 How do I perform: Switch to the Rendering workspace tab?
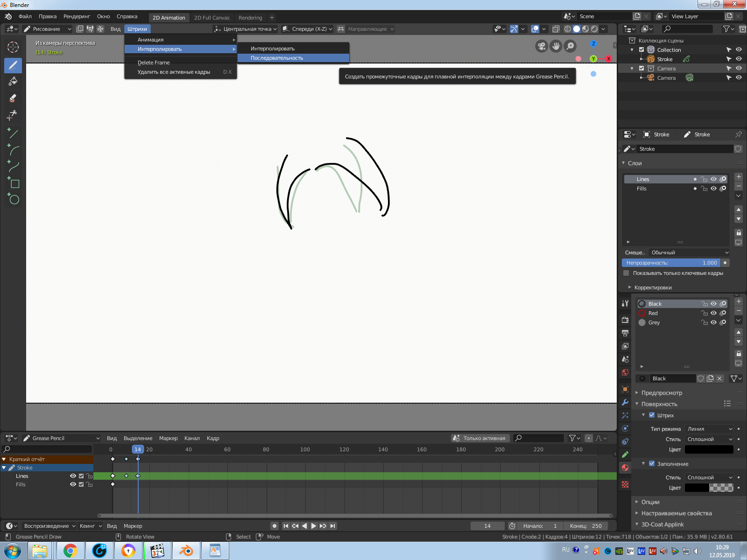tap(250, 18)
